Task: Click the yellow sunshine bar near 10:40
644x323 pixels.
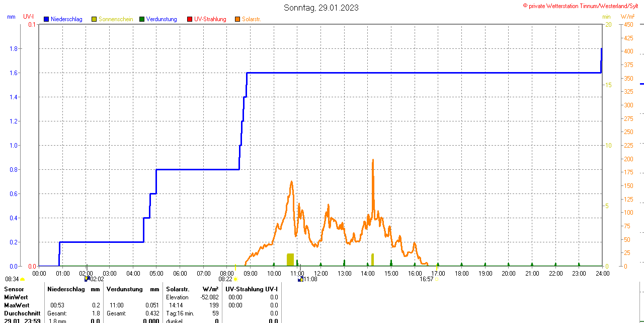Action: 290,260
